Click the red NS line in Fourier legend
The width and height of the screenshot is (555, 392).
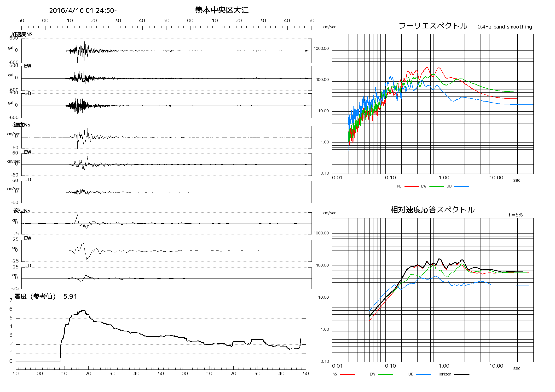click(x=412, y=187)
